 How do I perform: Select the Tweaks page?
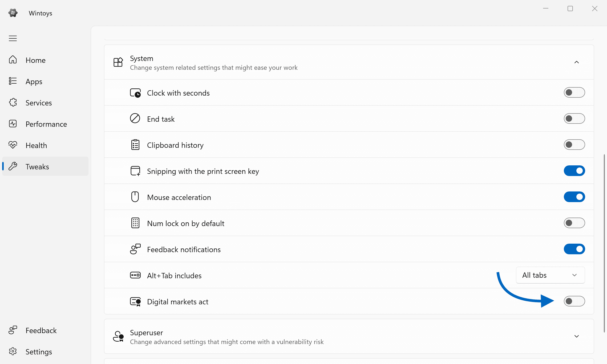[x=45, y=166]
